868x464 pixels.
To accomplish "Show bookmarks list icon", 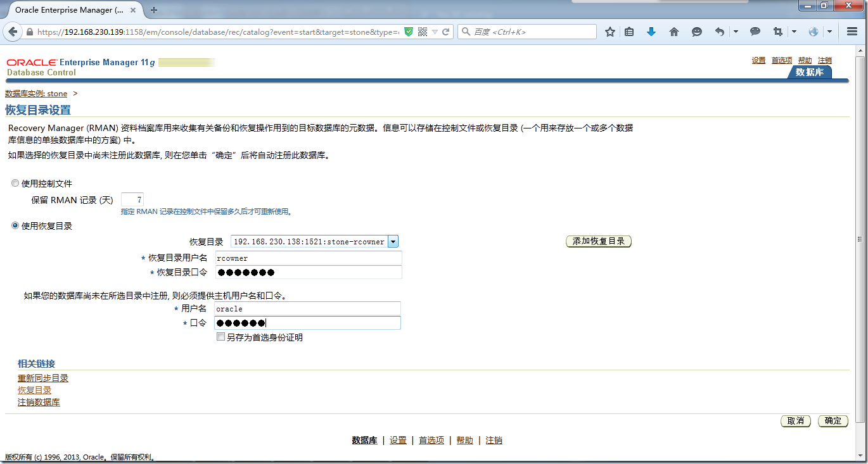I will click(629, 32).
